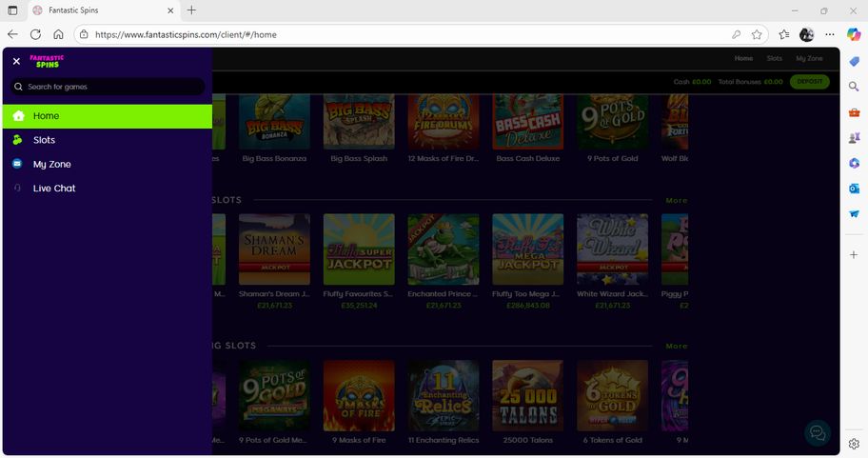Open the 25000 Talons game
Image resolution: width=868 pixels, height=458 pixels.
(x=528, y=395)
